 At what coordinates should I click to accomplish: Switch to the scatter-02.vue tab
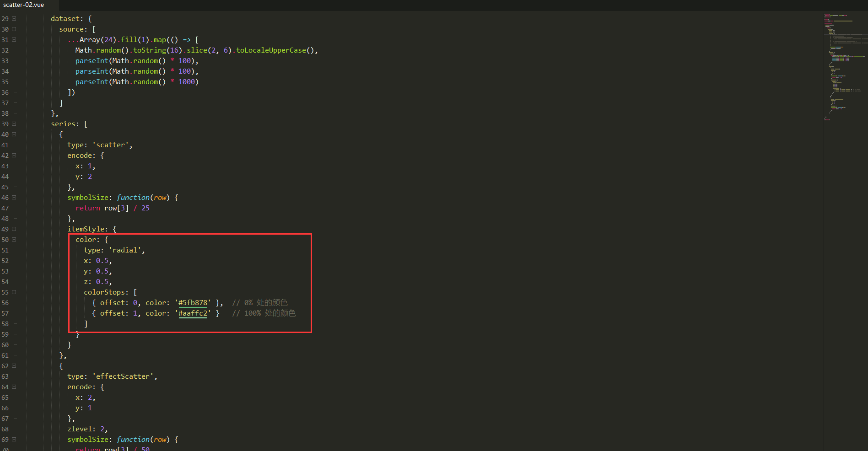click(24, 5)
